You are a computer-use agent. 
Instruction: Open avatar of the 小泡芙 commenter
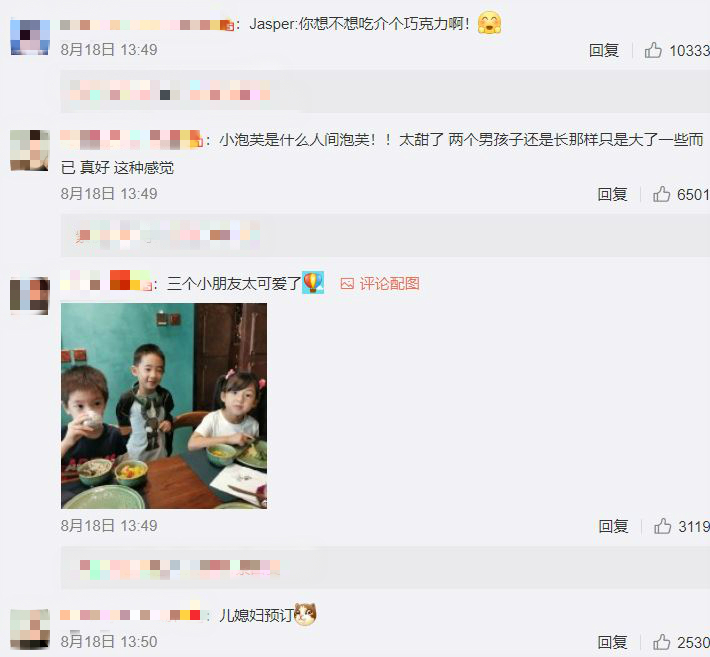coord(30,150)
